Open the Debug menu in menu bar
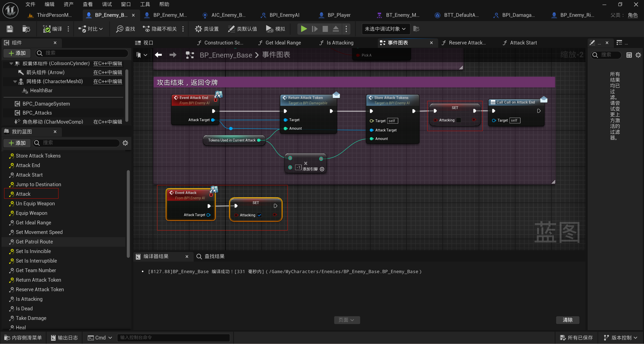644x344 pixels. [x=107, y=4]
